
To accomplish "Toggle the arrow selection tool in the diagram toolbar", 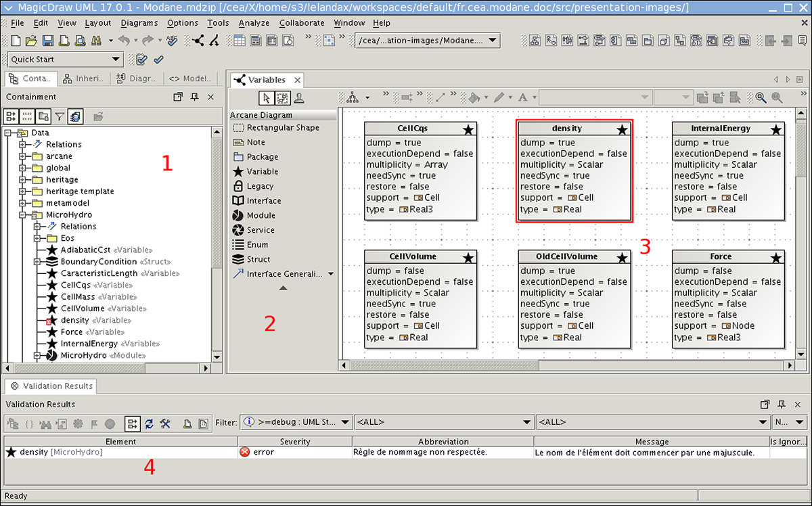I will coord(267,98).
